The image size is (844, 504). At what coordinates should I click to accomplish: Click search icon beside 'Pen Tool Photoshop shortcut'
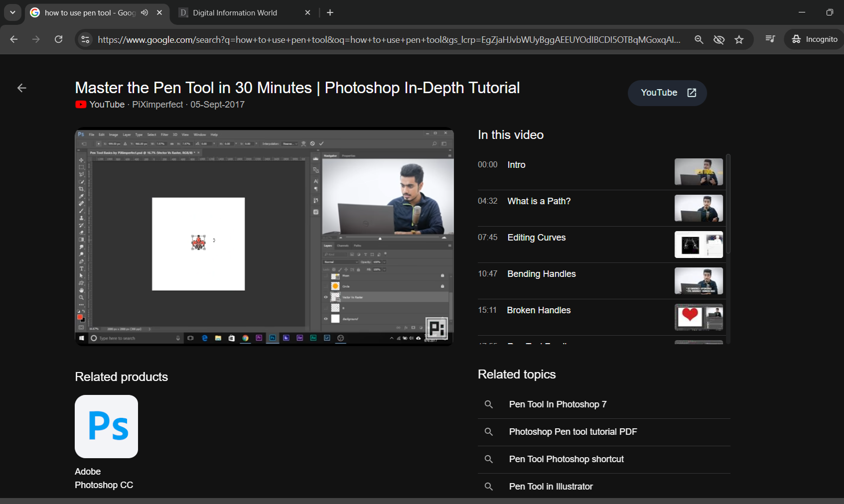[489, 459]
